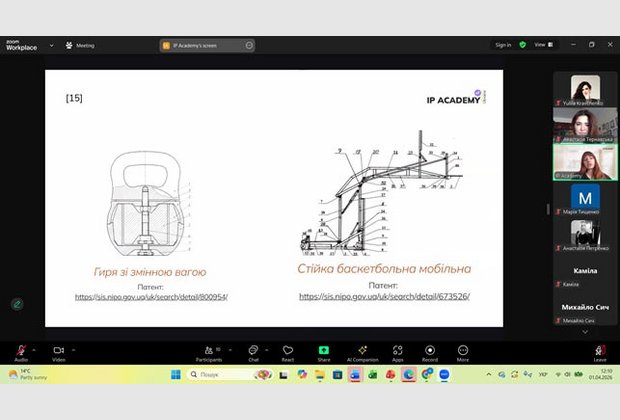
Task: Open Task View on the taskbar
Action: [x=284, y=375]
